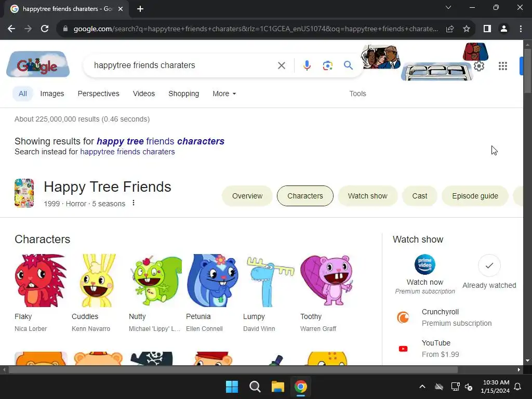Open the tab search chevron in title bar
This screenshot has width=532, height=399.
click(448, 7)
